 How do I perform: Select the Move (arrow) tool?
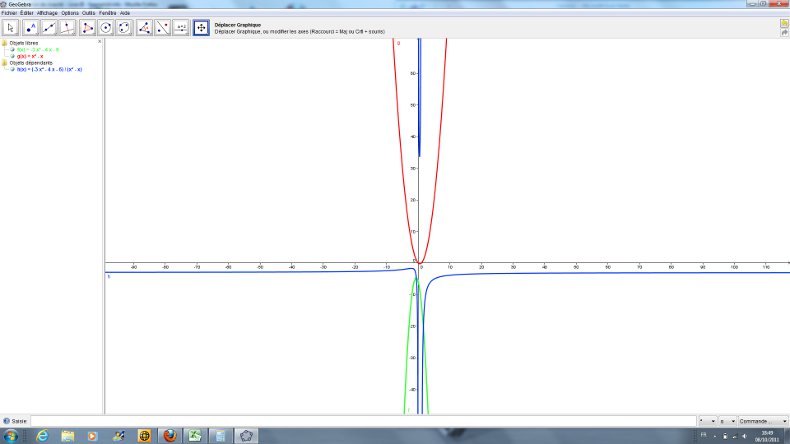pos(11,28)
